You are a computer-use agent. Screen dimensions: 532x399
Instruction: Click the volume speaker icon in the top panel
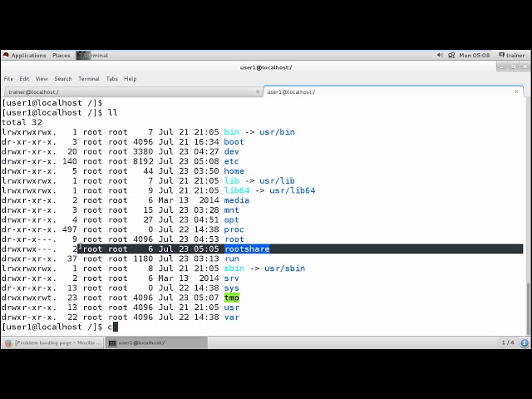440,56
